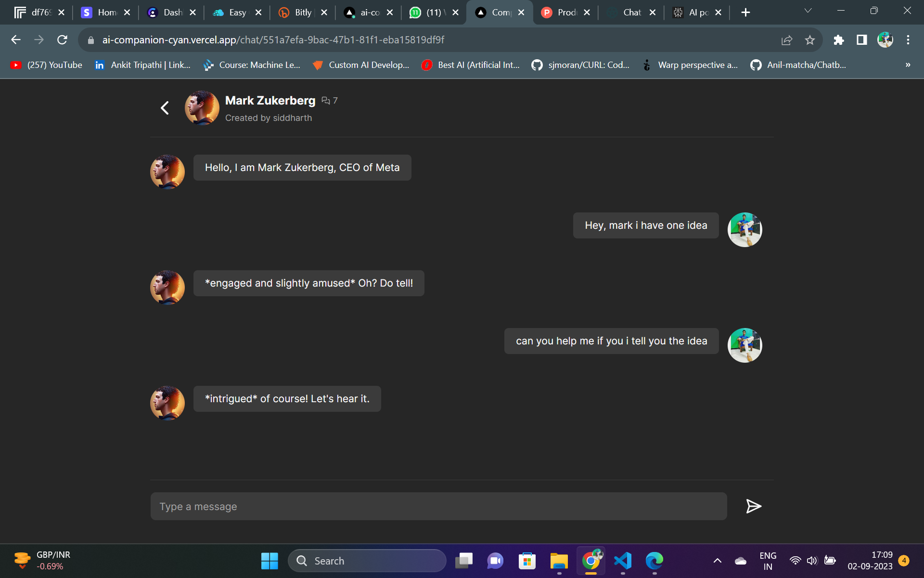Open Anil-matcha/Chatb bookmark

(798, 65)
